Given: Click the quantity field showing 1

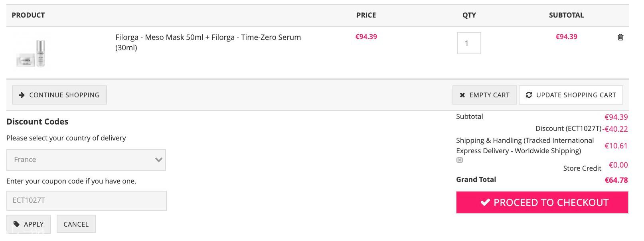Looking at the screenshot, I should (x=469, y=43).
